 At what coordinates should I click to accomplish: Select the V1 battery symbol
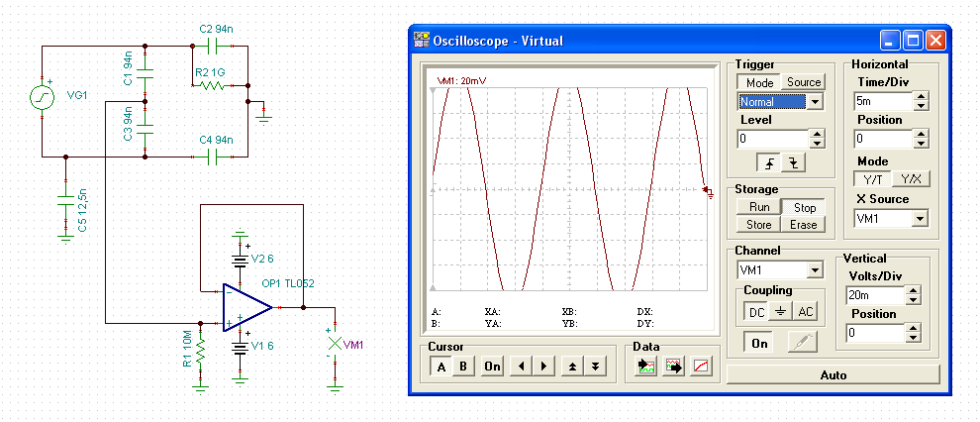point(240,349)
